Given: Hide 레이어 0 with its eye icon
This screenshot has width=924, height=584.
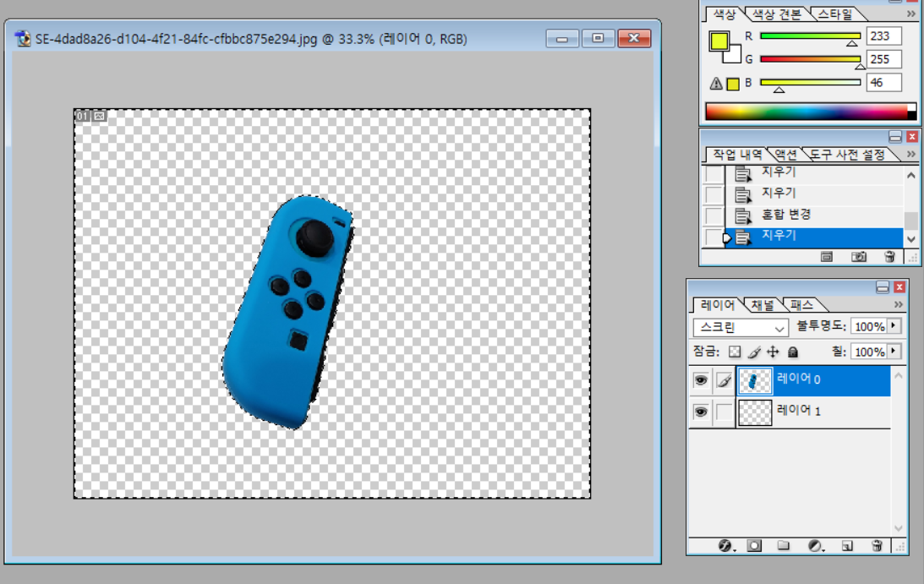Looking at the screenshot, I should [x=701, y=380].
